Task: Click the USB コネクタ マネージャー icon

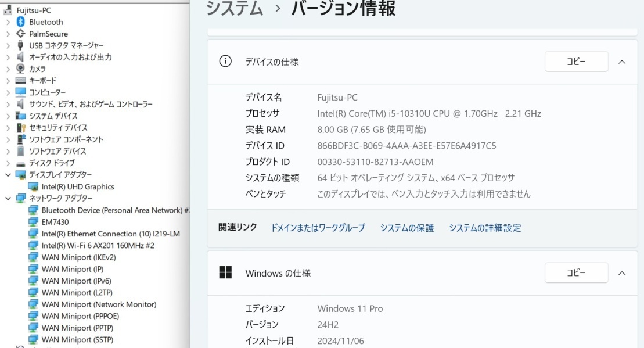Action: coord(20,45)
